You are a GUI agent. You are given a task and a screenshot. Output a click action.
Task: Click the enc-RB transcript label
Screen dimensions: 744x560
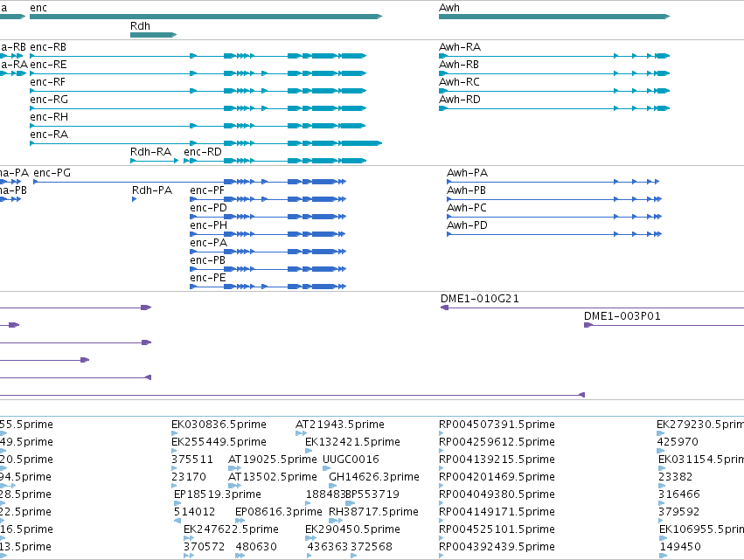(x=48, y=47)
